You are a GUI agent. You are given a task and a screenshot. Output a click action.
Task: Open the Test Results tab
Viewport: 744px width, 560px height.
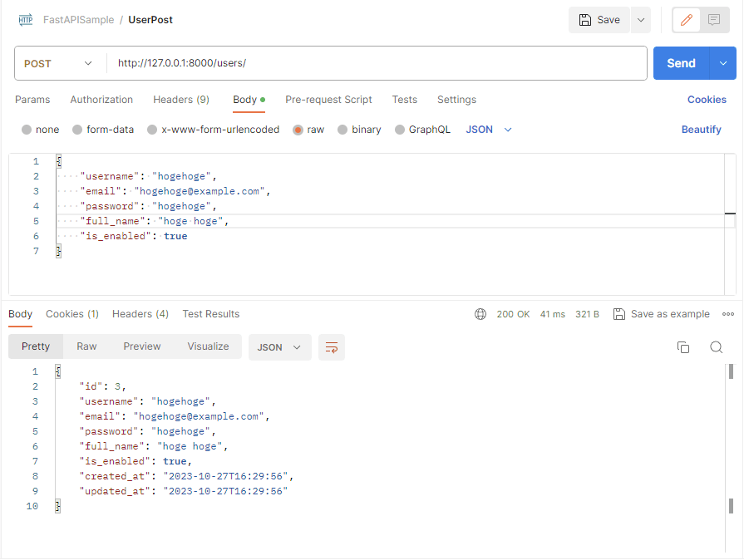coord(211,314)
